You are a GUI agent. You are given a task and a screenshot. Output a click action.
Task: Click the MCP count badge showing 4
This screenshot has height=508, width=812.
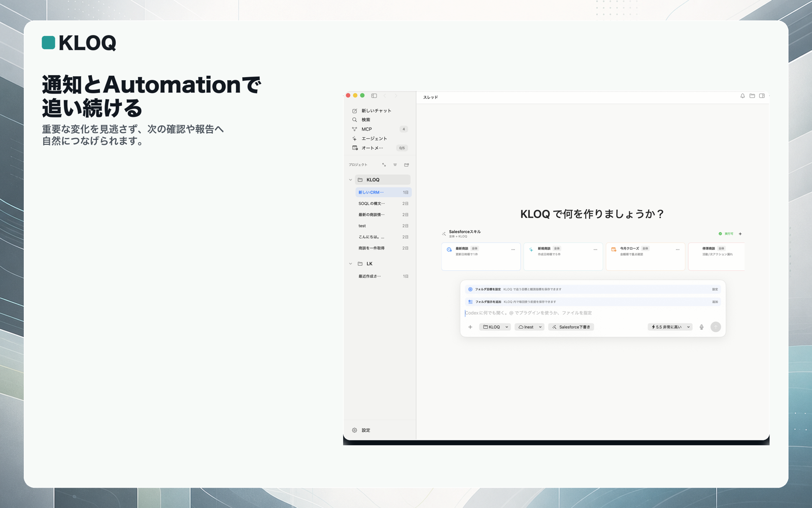404,129
